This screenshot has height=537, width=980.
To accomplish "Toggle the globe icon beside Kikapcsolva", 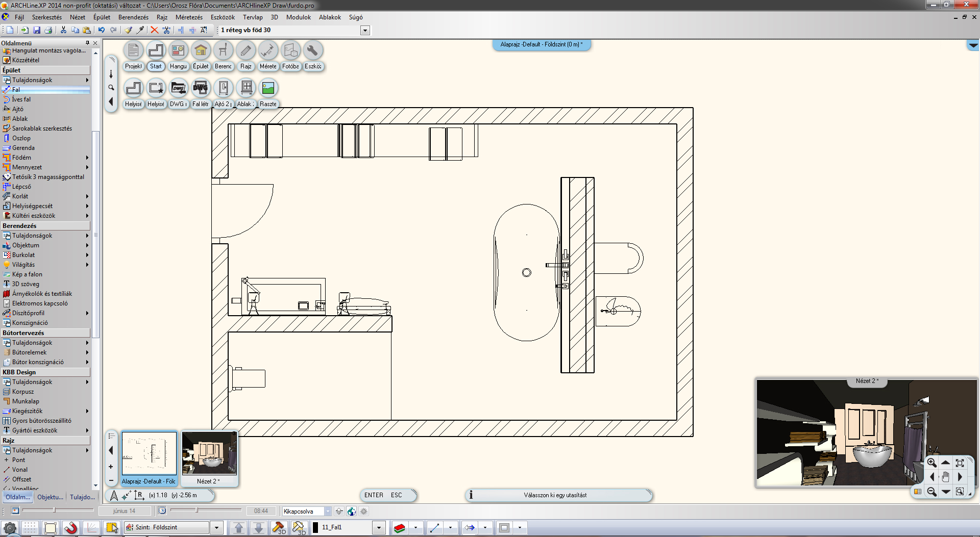I will point(351,511).
